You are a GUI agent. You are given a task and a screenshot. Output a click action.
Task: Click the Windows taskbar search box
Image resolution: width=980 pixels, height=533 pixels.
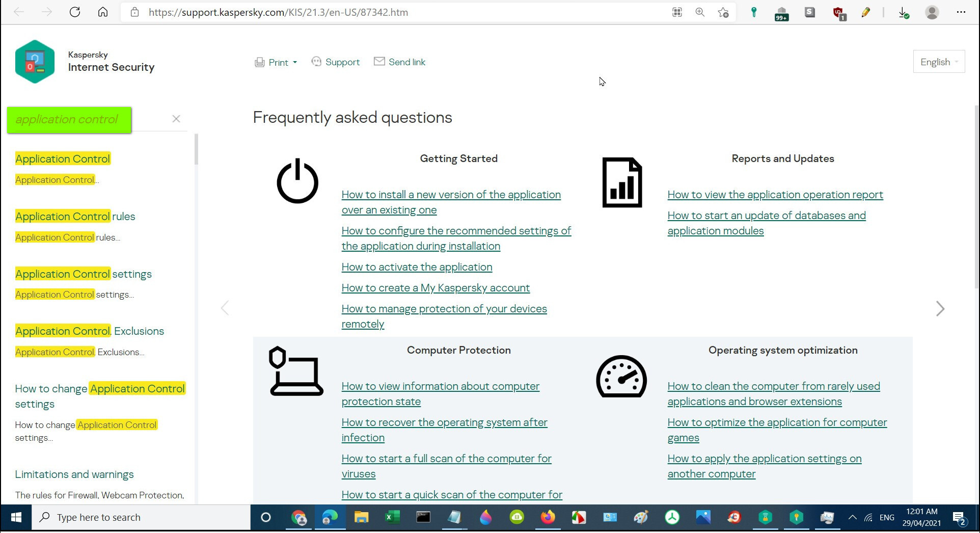141,518
